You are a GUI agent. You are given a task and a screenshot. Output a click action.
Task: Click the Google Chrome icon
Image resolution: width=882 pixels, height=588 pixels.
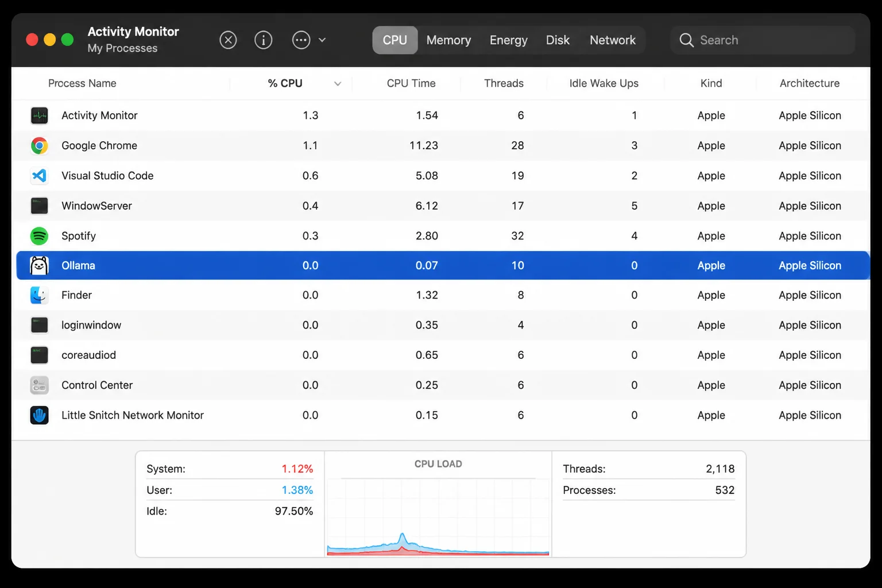pos(39,146)
